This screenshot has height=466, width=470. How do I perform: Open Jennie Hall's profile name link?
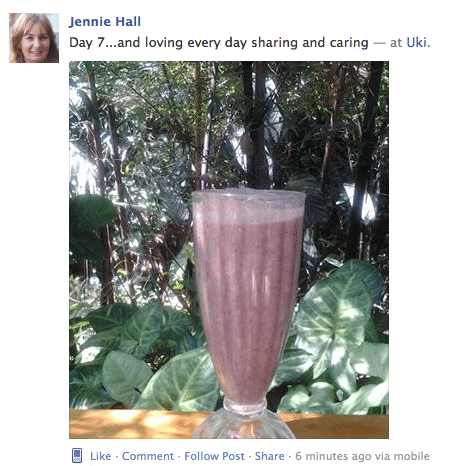coord(105,22)
